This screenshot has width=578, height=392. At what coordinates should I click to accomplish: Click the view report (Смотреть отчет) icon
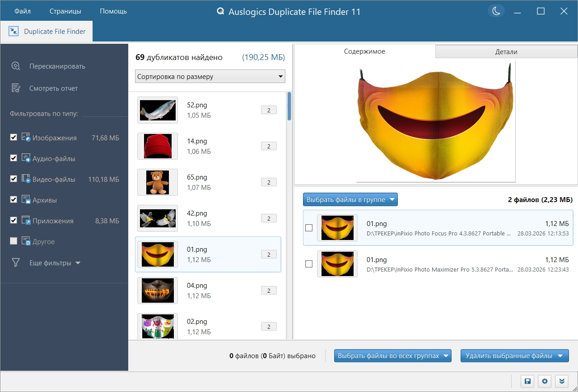(x=16, y=88)
